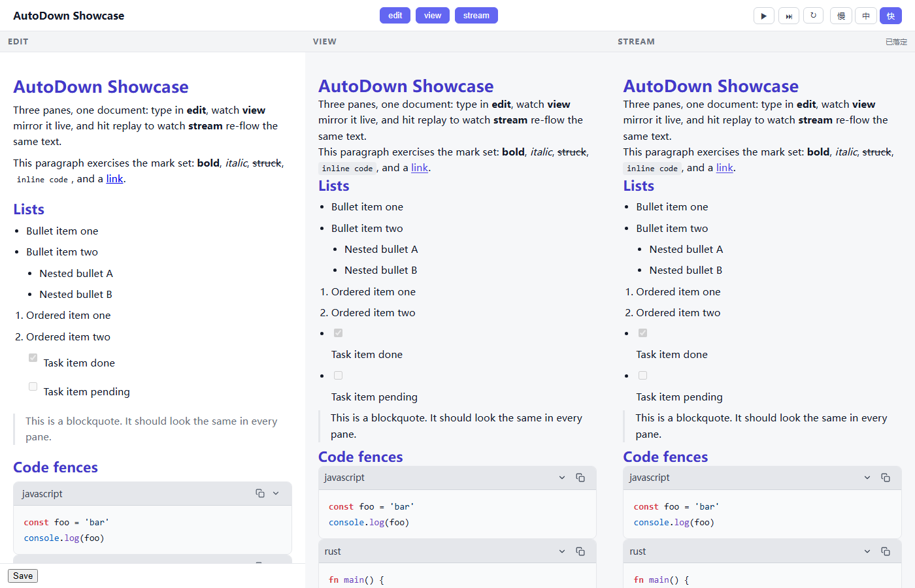The height and width of the screenshot is (588, 915).
Task: Copy javascript code in the edit pane
Action: pyautogui.click(x=260, y=493)
